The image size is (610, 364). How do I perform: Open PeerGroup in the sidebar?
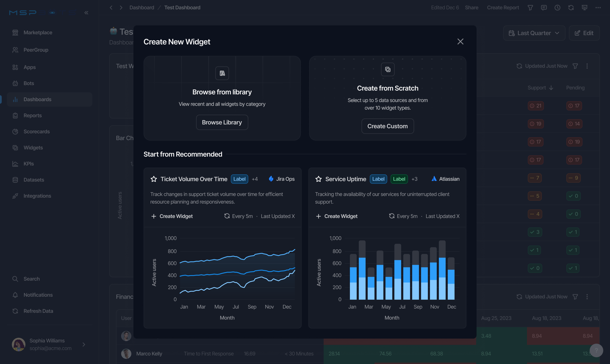click(x=50, y=50)
